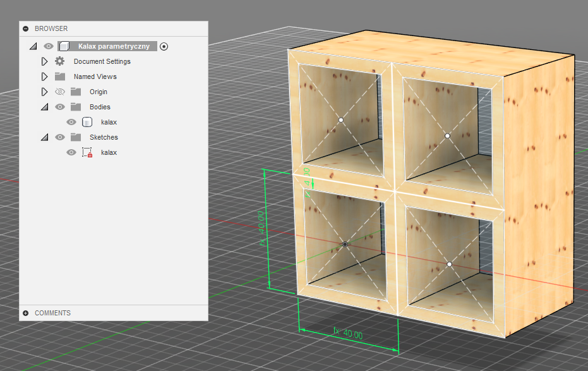Click the COMMENTS panel header
Viewport: 588px width, 371px height.
pyautogui.click(x=52, y=313)
